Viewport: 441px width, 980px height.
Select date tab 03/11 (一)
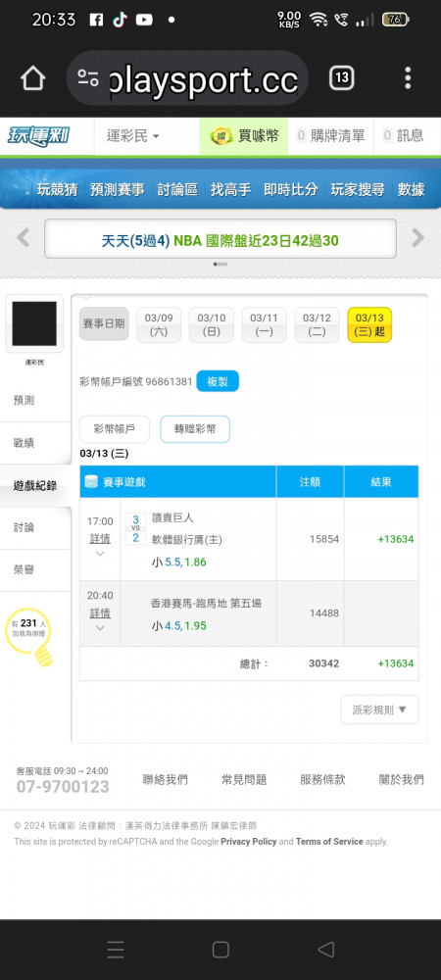265,324
